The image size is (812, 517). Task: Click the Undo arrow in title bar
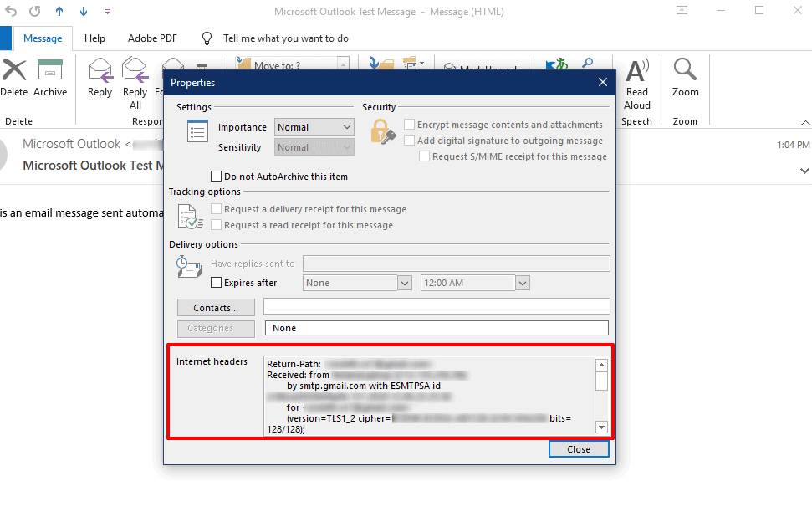(x=10, y=11)
